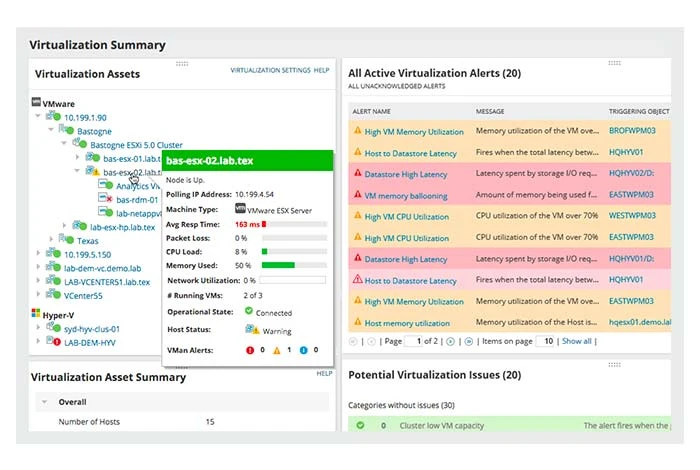Expand the VCenter55 node
The image size is (700, 470).
click(x=38, y=294)
